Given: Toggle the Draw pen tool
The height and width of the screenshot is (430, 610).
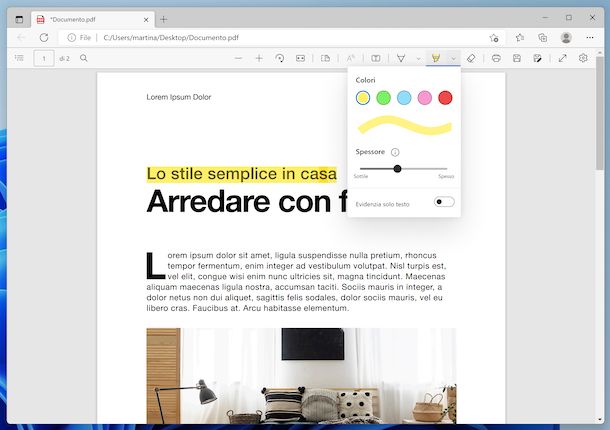Looking at the screenshot, I should pyautogui.click(x=401, y=59).
